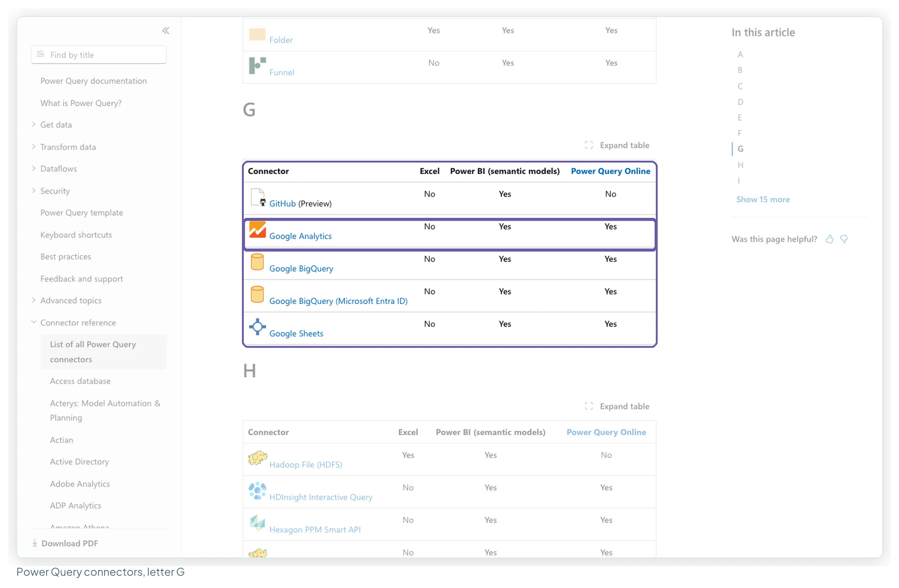Go to section D in this article
The width and height of the screenshot is (899, 588).
click(740, 102)
